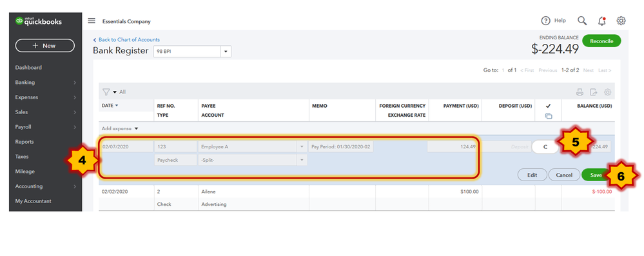Image resolution: width=644 pixels, height=256 pixels.
Task: Click the Edit button
Action: tap(532, 175)
